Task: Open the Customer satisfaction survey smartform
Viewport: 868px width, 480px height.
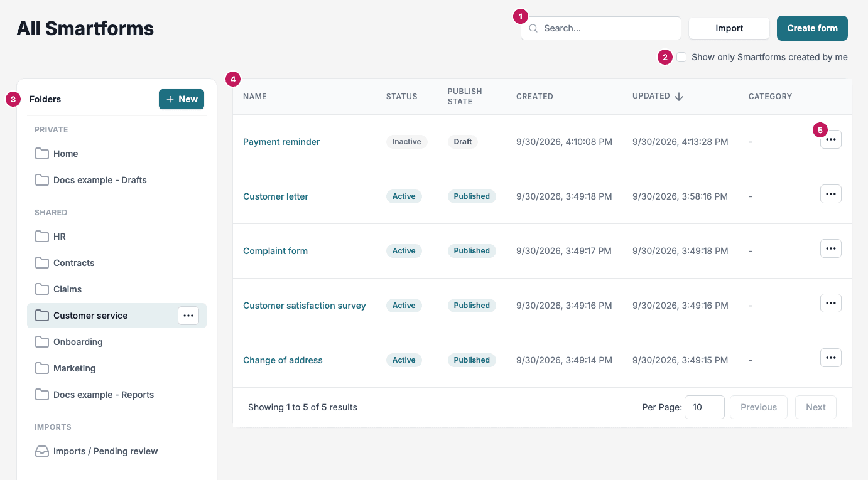Action: click(305, 306)
